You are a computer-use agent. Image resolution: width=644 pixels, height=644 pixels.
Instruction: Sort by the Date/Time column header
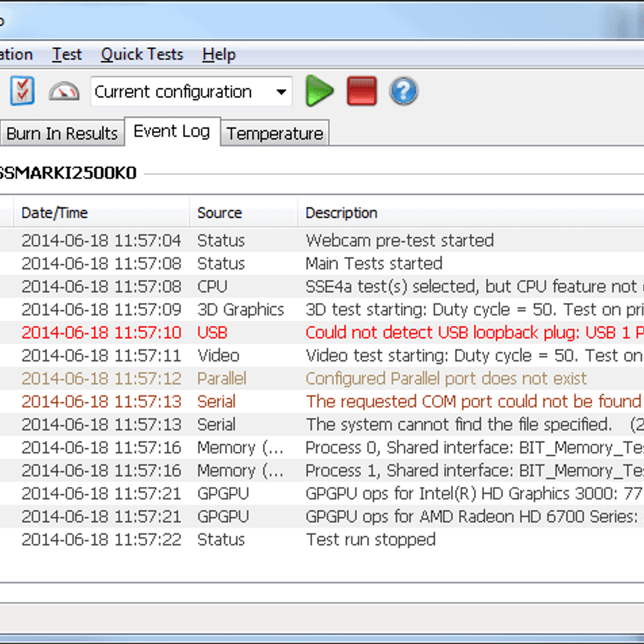tap(101, 213)
